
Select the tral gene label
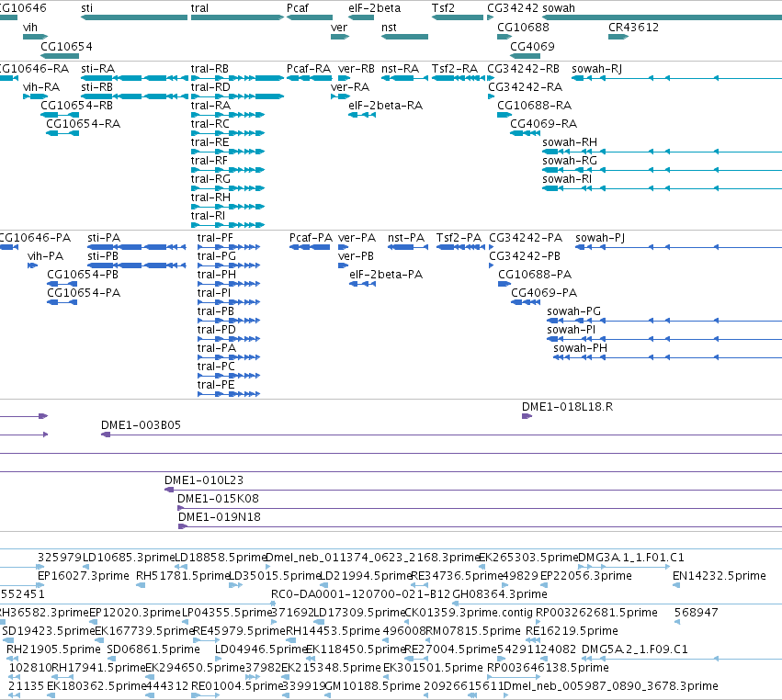199,8
